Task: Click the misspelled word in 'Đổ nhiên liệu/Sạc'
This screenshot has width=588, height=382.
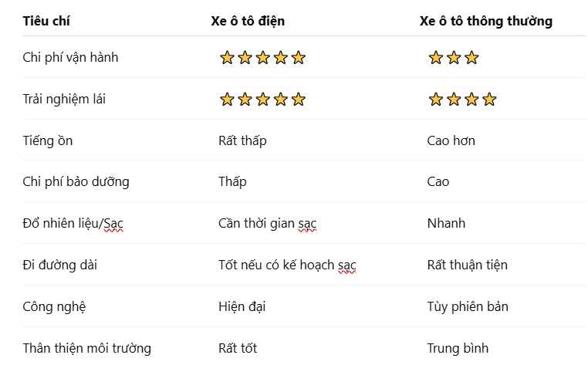Action: (113, 224)
